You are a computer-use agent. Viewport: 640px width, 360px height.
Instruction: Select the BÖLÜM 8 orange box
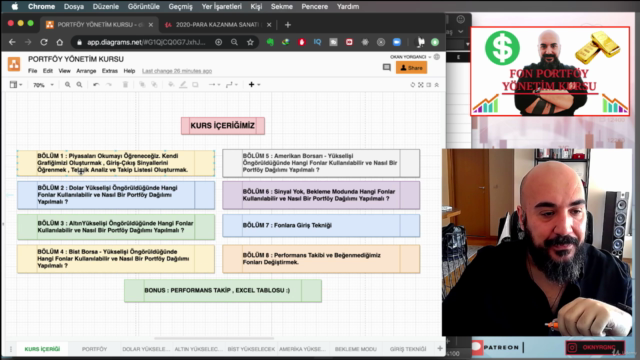pos(321,259)
